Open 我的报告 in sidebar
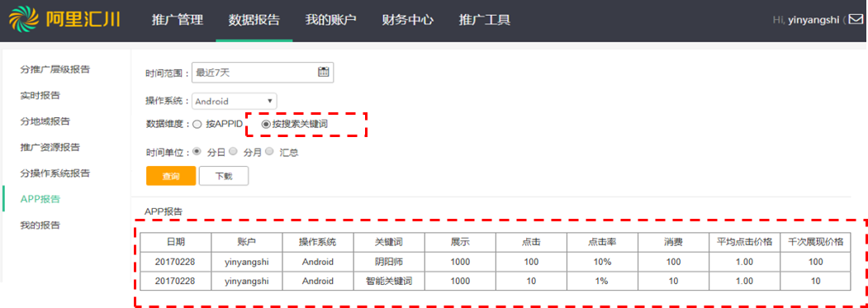The image size is (868, 308). 40,225
